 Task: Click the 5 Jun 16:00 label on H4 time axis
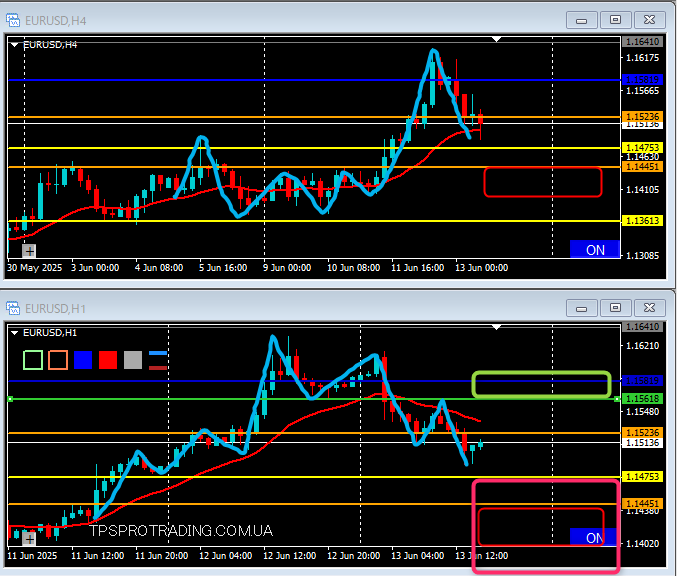point(223,268)
